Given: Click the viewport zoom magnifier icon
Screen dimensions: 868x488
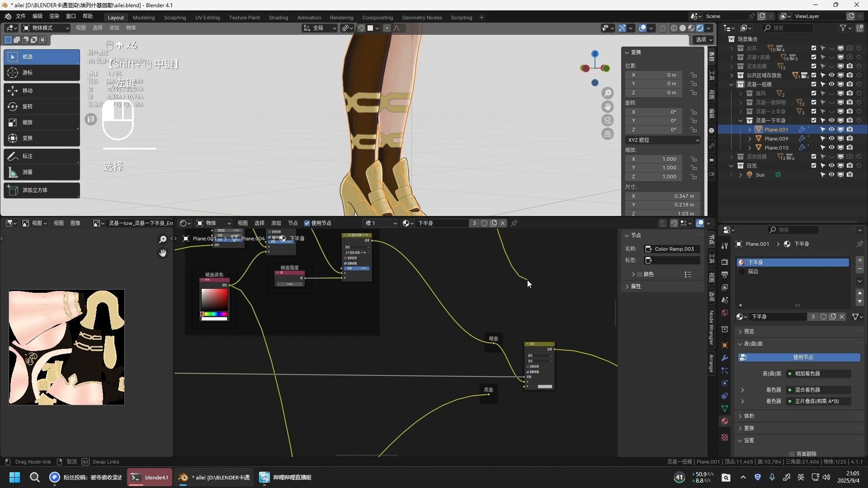Looking at the screenshot, I should tap(608, 93).
